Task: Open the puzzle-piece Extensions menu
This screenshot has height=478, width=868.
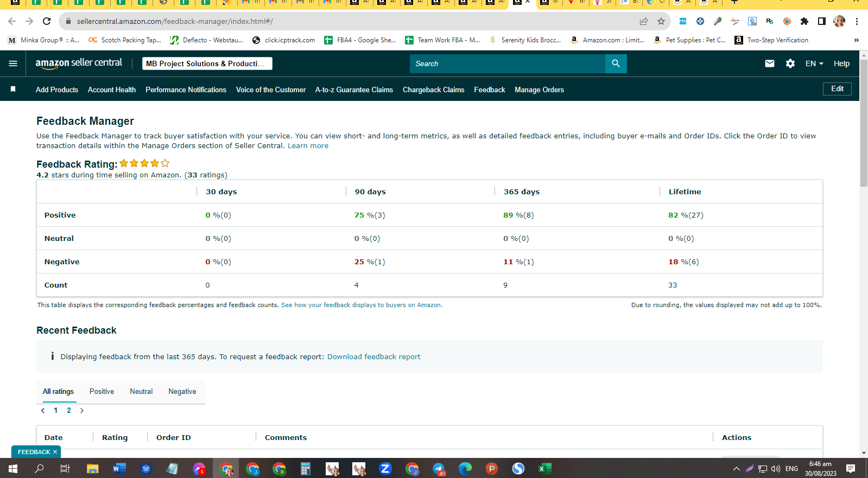Action: click(x=804, y=21)
